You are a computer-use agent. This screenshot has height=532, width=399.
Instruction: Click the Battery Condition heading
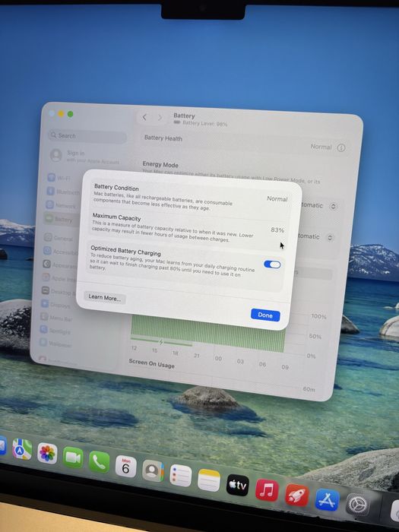click(116, 188)
